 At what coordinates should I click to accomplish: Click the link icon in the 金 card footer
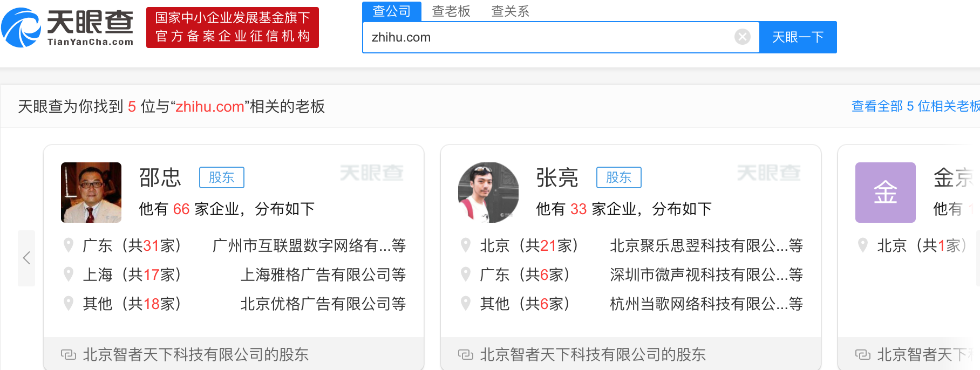[863, 354]
